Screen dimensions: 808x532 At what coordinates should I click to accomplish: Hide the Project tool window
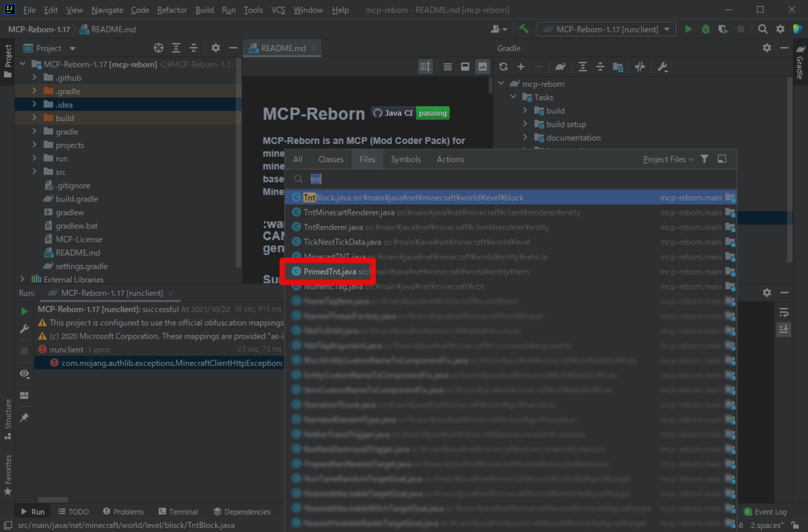pos(232,48)
